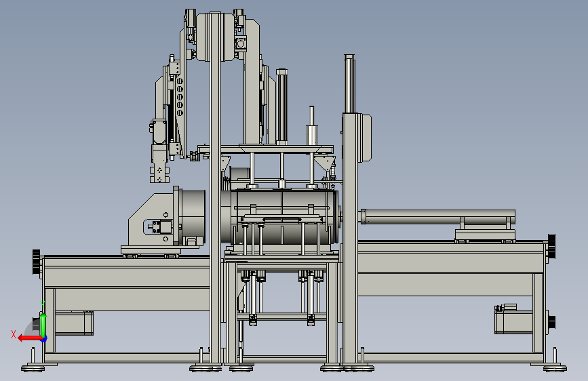Click the red X label next to the triad
Screen dimensions: 588x381
pos(14,334)
